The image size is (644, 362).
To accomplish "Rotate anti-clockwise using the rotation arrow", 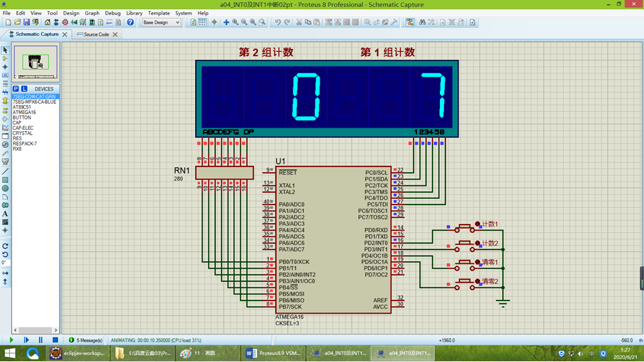I will coord(5,254).
